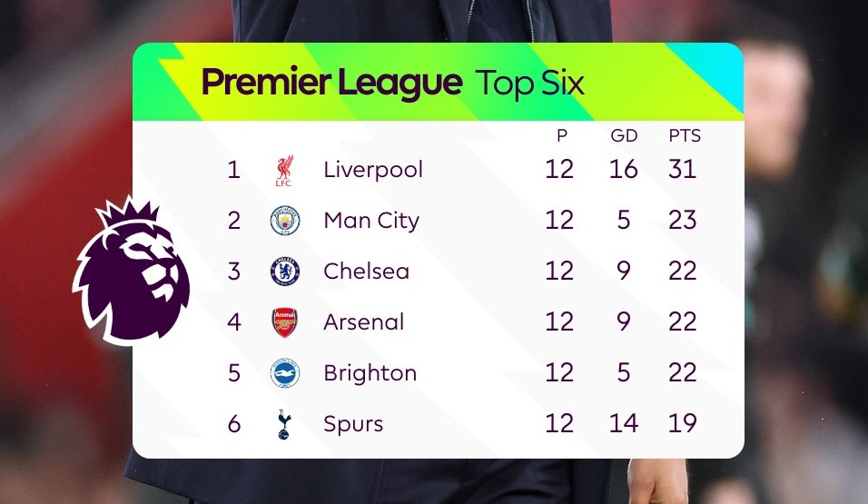
Task: Click the Top Six heading
Action: click(529, 84)
